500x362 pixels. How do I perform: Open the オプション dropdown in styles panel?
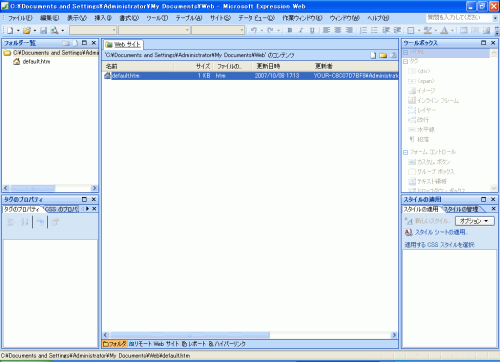pyautogui.click(x=475, y=221)
